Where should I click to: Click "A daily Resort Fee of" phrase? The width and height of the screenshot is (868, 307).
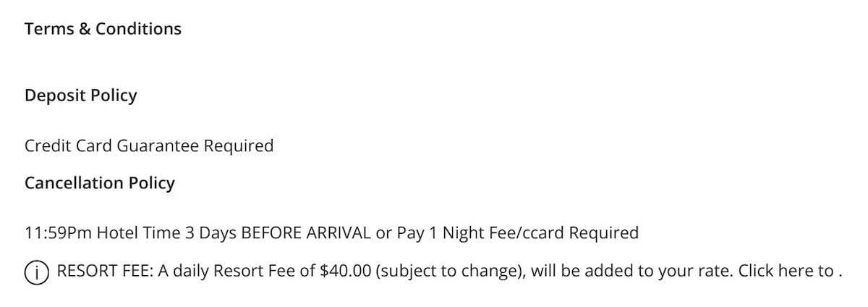[237, 272]
